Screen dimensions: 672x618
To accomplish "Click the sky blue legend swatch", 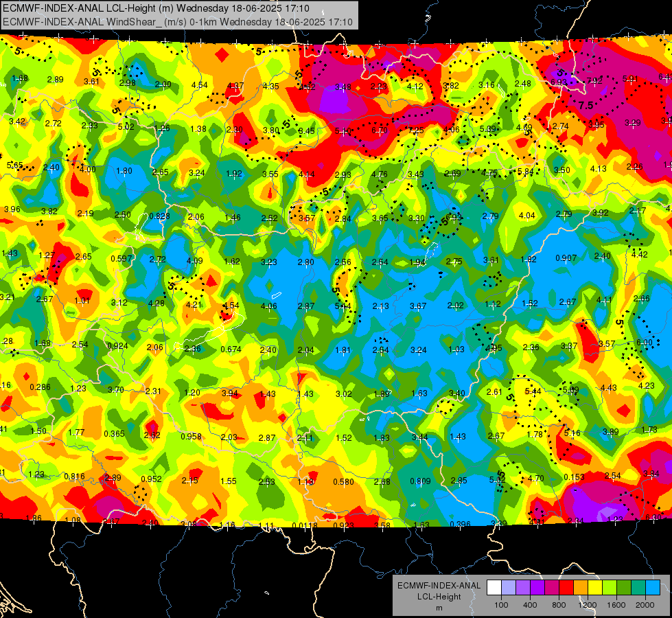I will (653, 588).
